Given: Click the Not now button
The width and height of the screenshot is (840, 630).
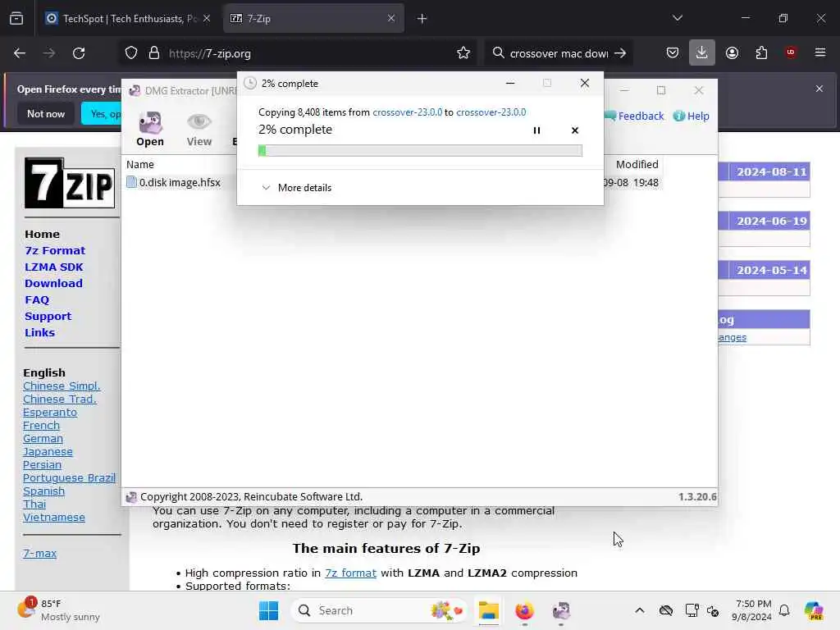Looking at the screenshot, I should [x=46, y=113].
